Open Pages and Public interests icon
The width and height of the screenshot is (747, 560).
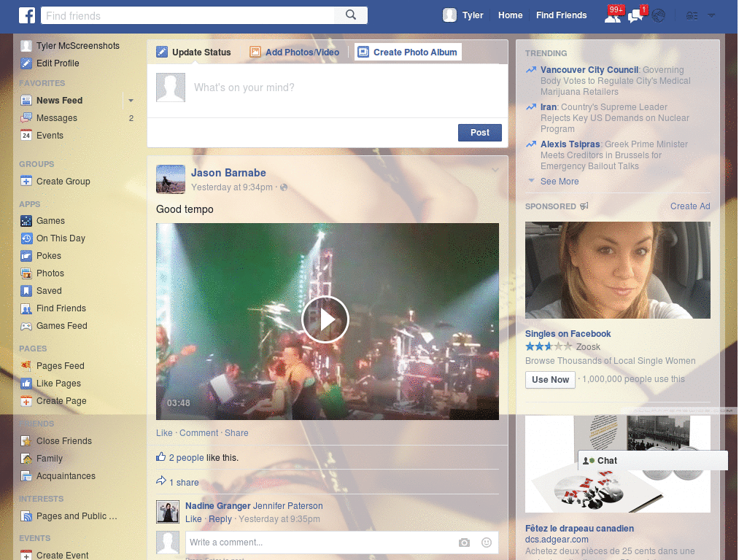pyautogui.click(x=26, y=516)
